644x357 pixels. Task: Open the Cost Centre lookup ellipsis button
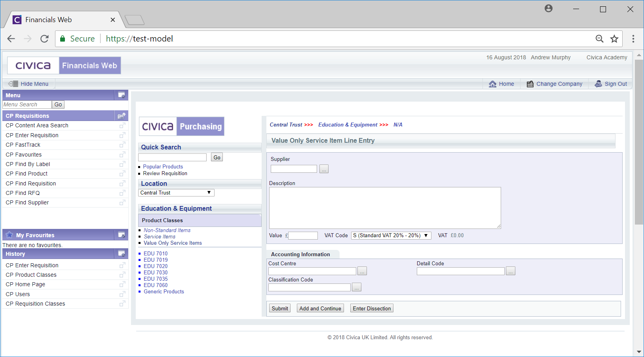(x=362, y=271)
